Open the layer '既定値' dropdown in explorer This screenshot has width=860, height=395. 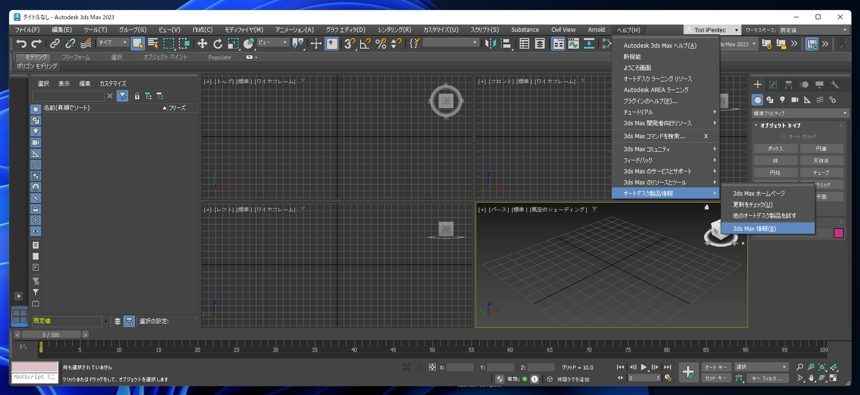tap(70, 321)
